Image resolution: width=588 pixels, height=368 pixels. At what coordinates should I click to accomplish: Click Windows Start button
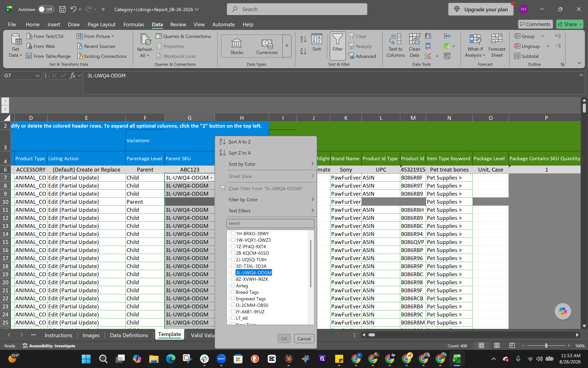point(86,359)
